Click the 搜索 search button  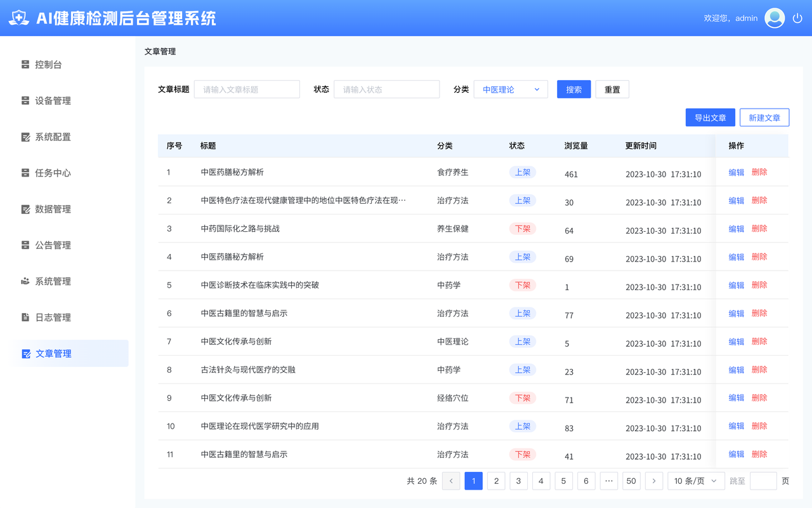(x=573, y=89)
